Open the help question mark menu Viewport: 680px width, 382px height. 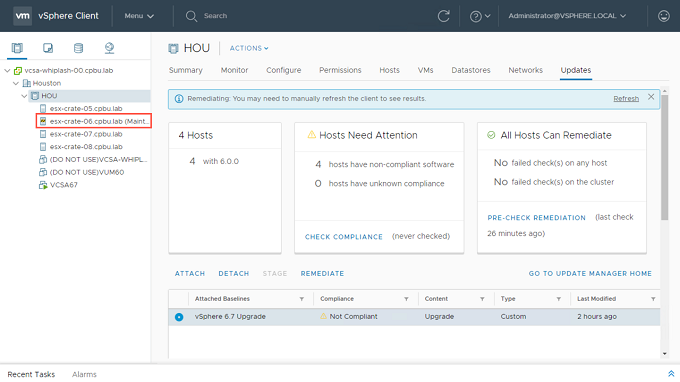[480, 16]
